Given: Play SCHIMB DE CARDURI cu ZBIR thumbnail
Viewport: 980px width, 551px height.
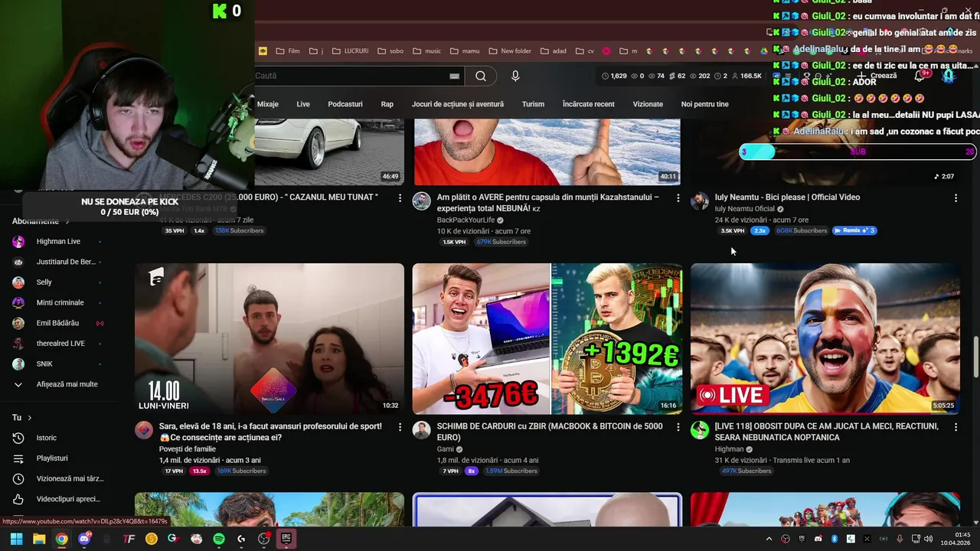Looking at the screenshot, I should pos(547,339).
